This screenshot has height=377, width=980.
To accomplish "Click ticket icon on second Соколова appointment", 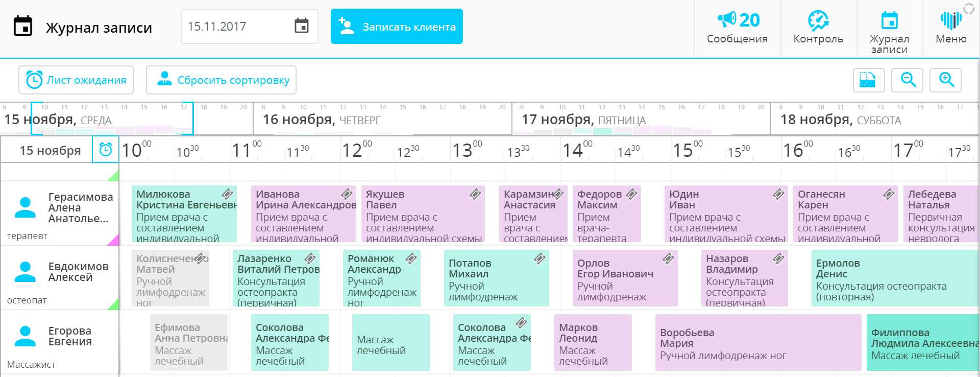I will 521,323.
